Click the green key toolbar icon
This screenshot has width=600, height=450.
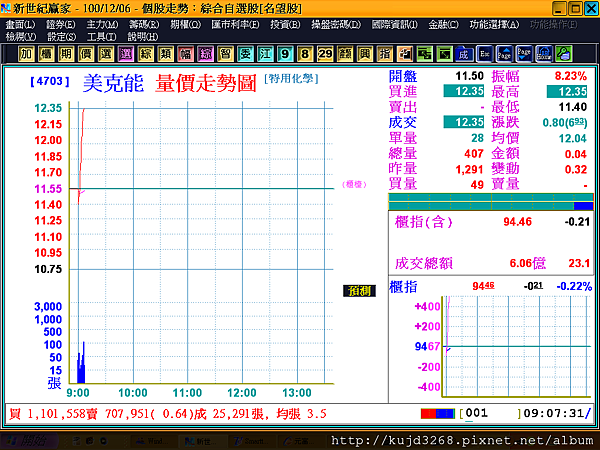coord(564,54)
